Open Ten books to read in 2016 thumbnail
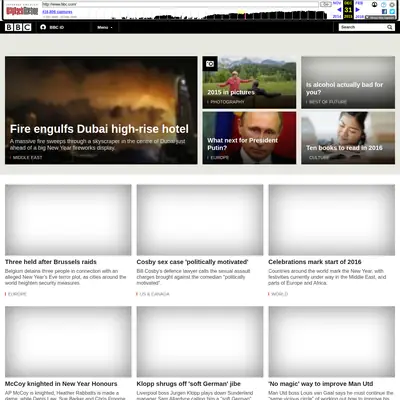Screen dimensions: 400x400 (x=348, y=138)
